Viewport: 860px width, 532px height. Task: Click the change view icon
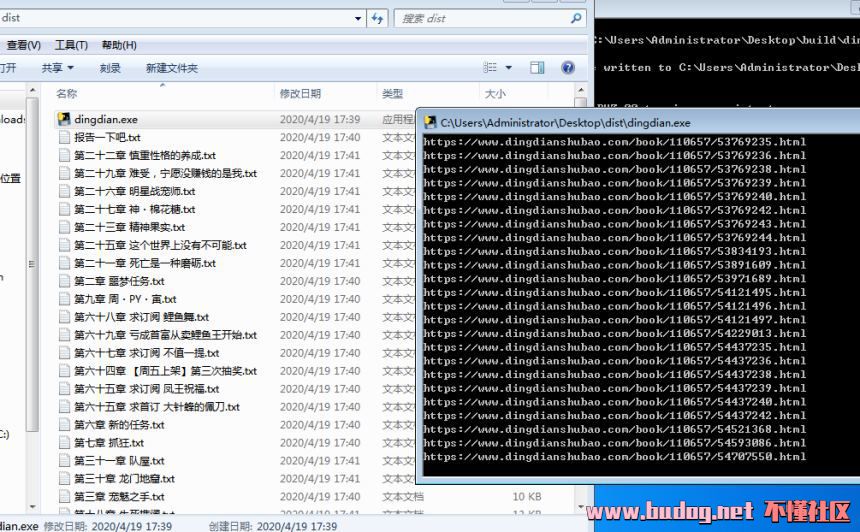490,67
